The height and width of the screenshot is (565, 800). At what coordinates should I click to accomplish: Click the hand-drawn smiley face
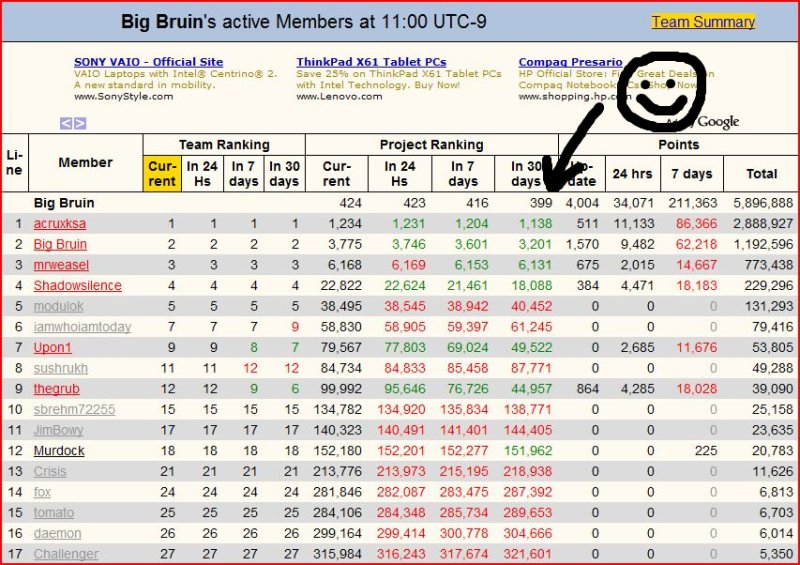pos(660,91)
